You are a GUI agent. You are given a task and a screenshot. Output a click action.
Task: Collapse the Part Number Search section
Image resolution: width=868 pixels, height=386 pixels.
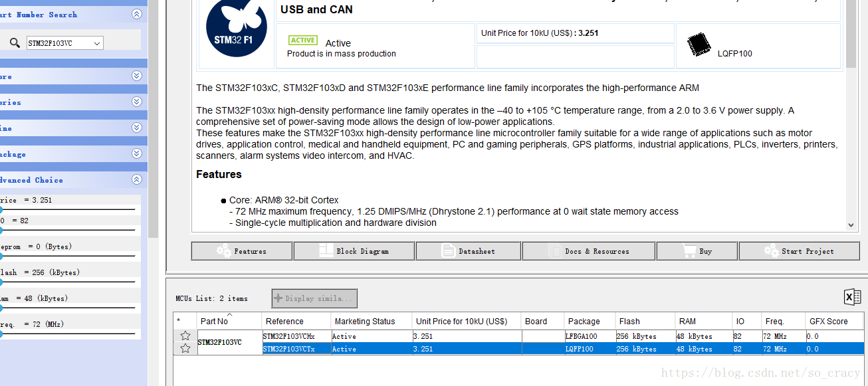(137, 14)
